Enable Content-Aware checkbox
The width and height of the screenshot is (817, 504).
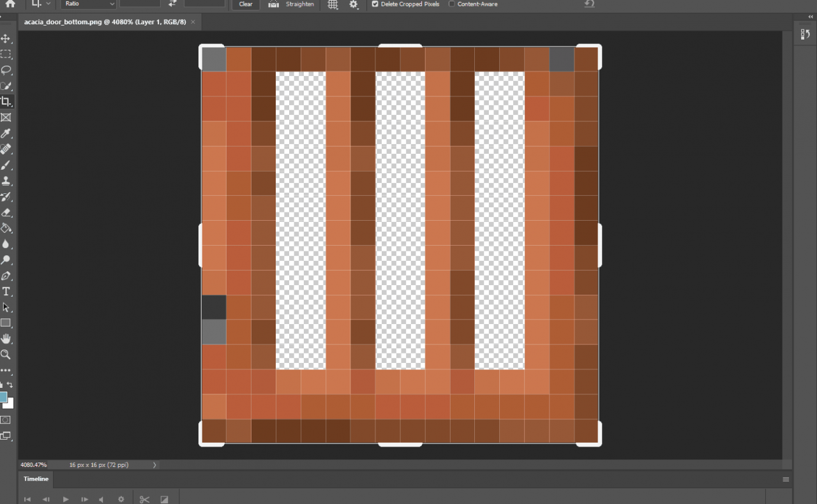pyautogui.click(x=452, y=4)
